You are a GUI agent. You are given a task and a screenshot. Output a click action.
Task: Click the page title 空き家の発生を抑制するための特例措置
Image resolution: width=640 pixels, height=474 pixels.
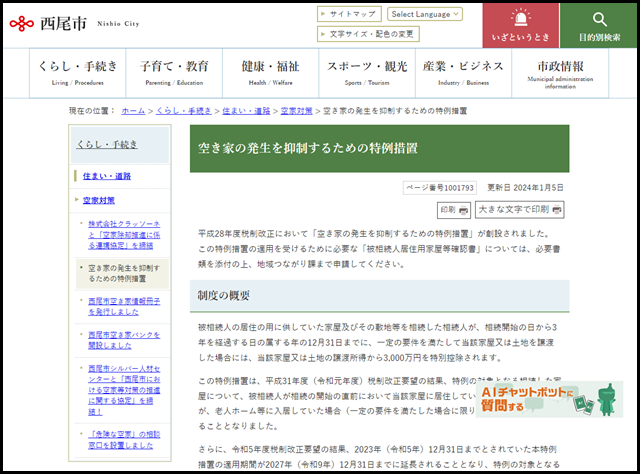308,148
